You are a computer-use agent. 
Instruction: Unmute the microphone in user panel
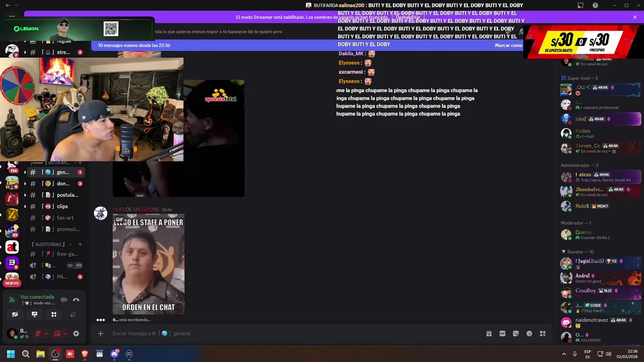click(37, 333)
